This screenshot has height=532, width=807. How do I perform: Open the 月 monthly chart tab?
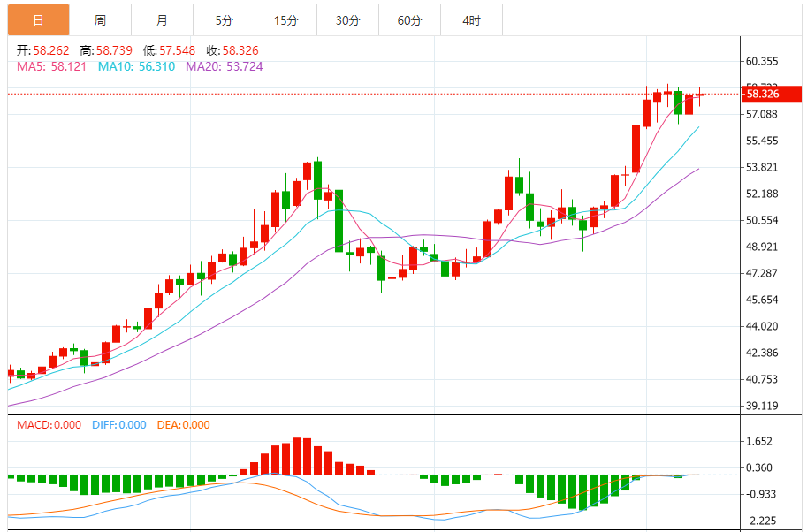[x=162, y=19]
